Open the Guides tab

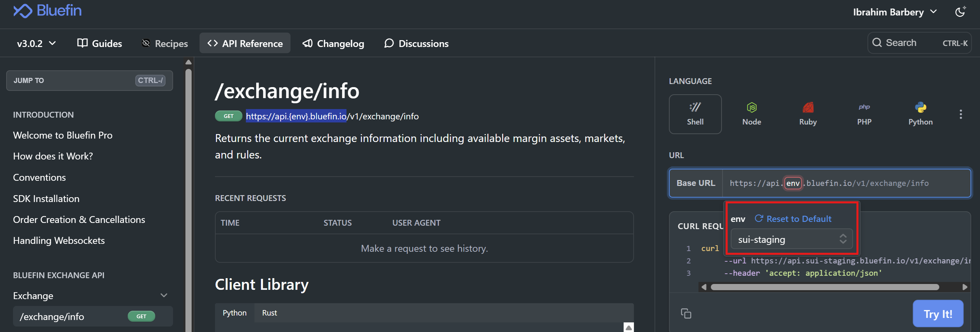coord(99,43)
